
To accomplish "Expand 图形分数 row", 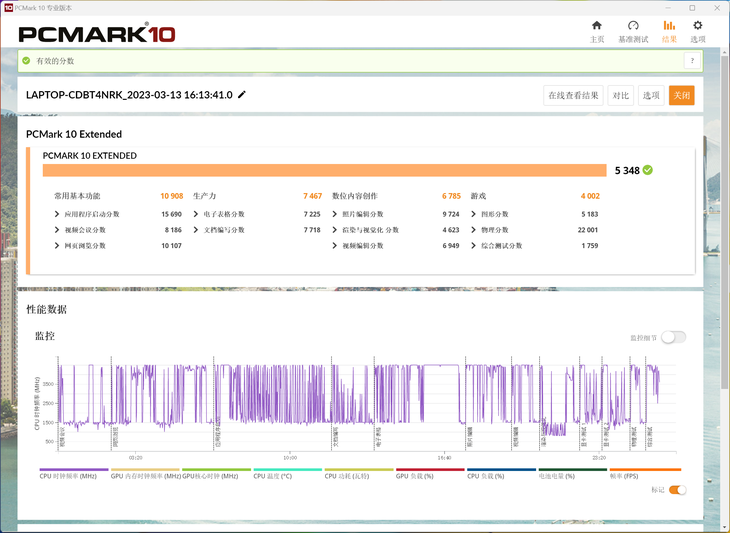I will coord(473,214).
